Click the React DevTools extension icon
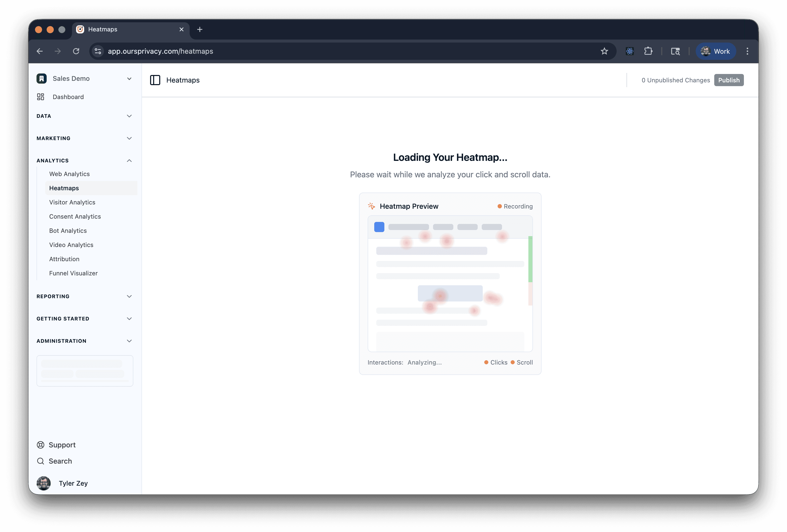The image size is (787, 532). 630,51
